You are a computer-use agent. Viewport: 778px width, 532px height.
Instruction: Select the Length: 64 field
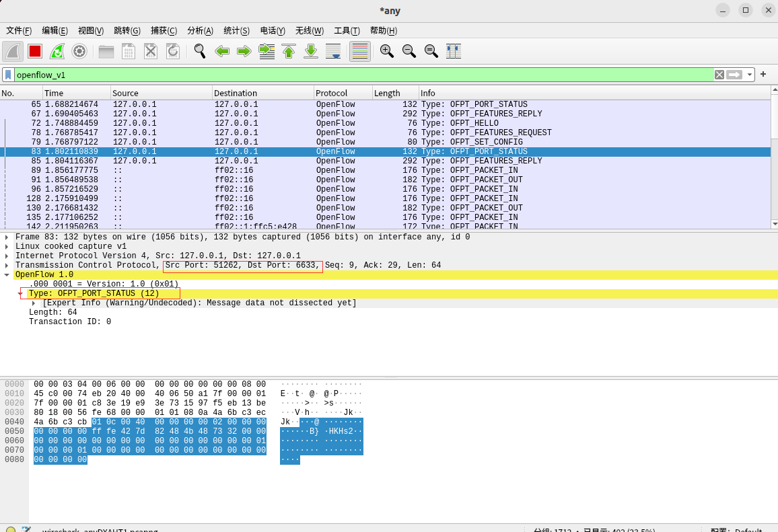point(53,312)
